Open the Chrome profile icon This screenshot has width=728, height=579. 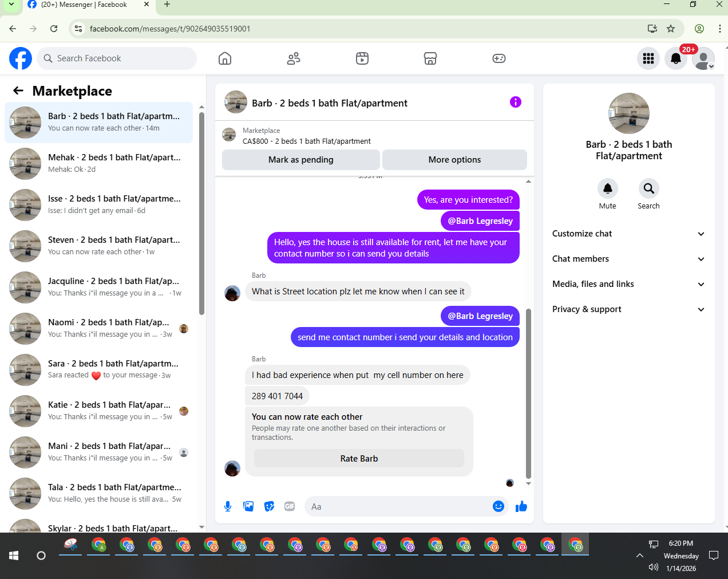[699, 29]
